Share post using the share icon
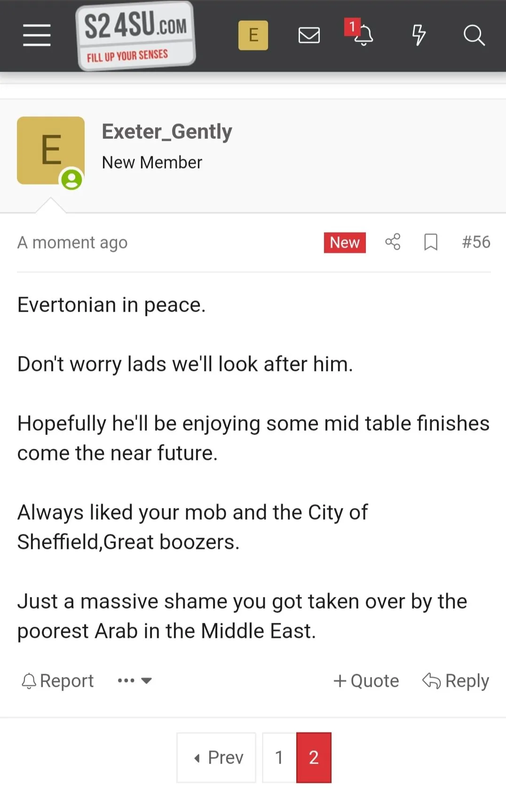This screenshot has height=812, width=506. 393,242
